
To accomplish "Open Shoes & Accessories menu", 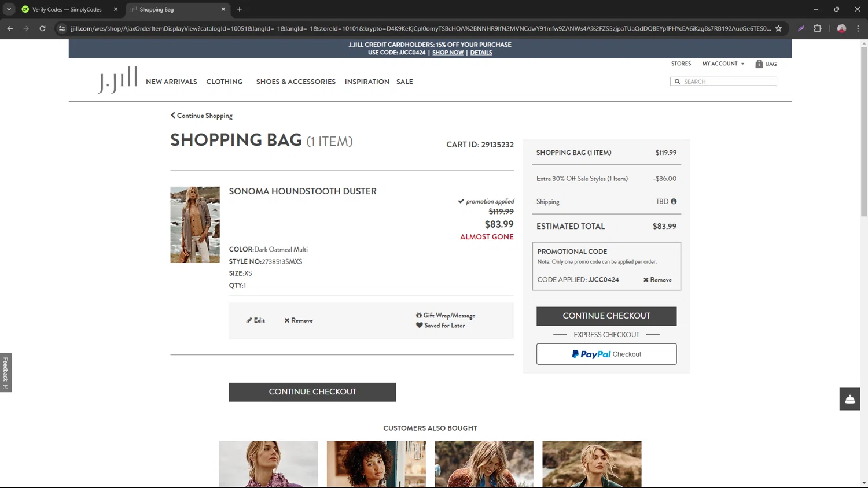I will click(x=296, y=82).
